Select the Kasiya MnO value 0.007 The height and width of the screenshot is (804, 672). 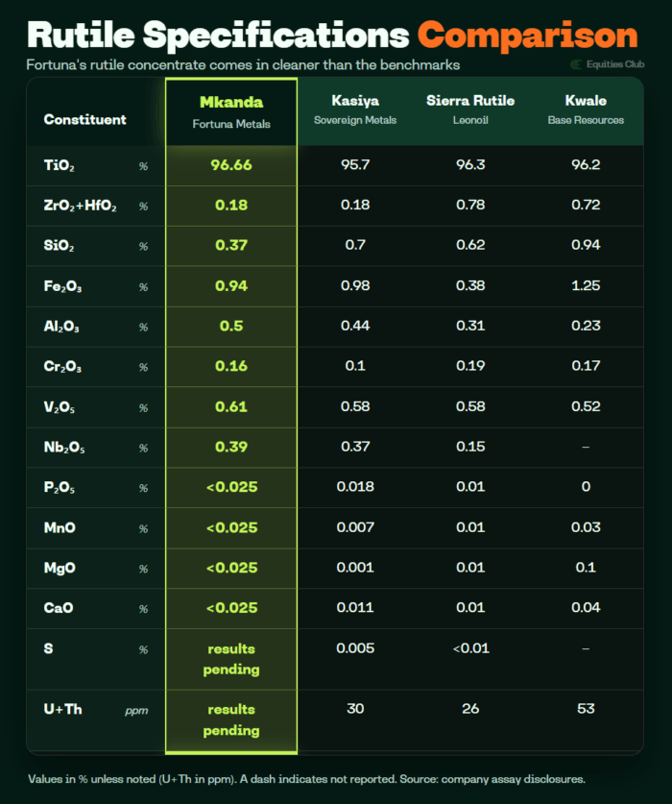point(355,527)
